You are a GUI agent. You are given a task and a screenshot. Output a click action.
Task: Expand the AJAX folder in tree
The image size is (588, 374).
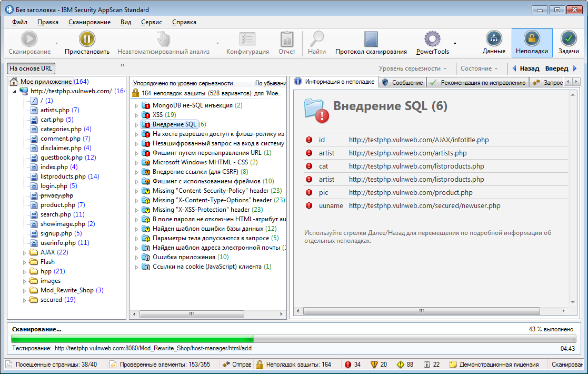pyautogui.click(x=25, y=253)
